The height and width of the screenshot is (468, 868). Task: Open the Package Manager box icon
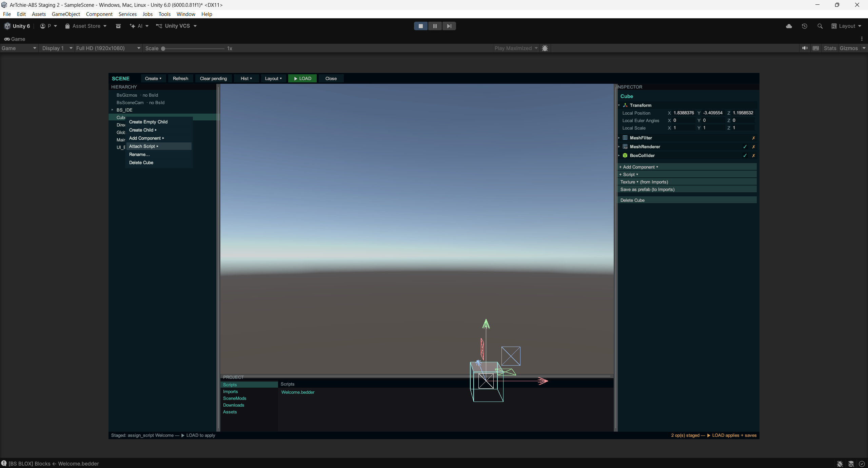(x=118, y=26)
